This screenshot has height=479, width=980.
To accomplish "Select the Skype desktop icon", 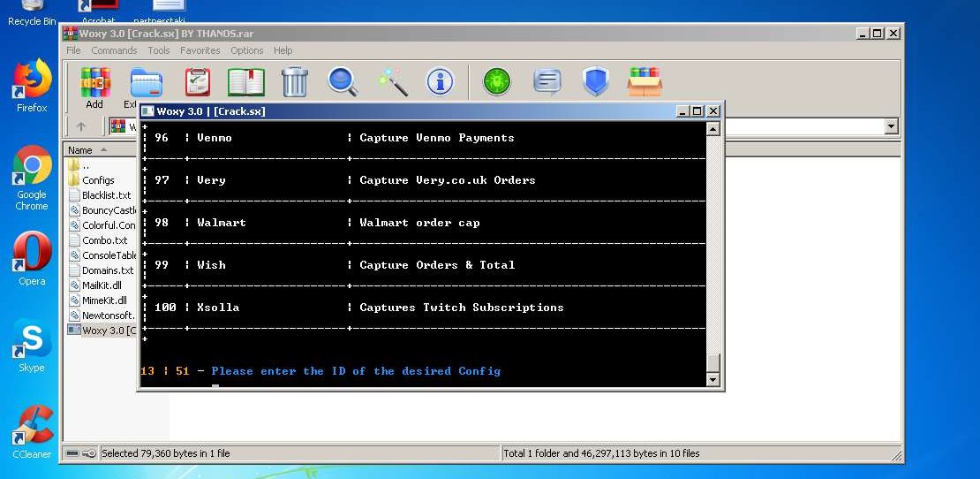I will [x=32, y=346].
